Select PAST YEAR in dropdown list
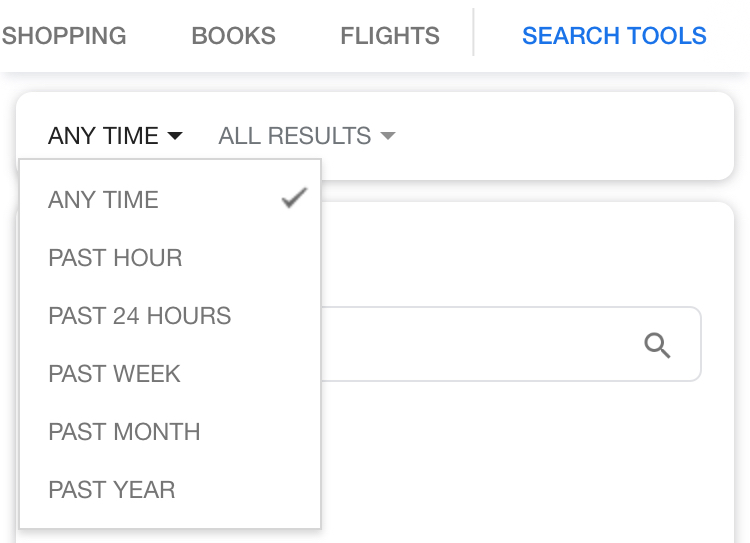Image resolution: width=750 pixels, height=543 pixels. [111, 490]
